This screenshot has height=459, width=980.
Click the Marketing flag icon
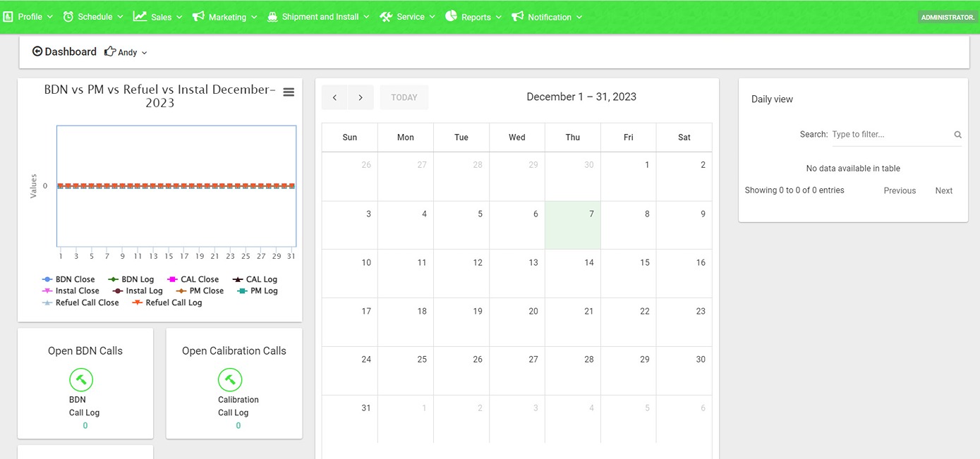[x=198, y=16]
